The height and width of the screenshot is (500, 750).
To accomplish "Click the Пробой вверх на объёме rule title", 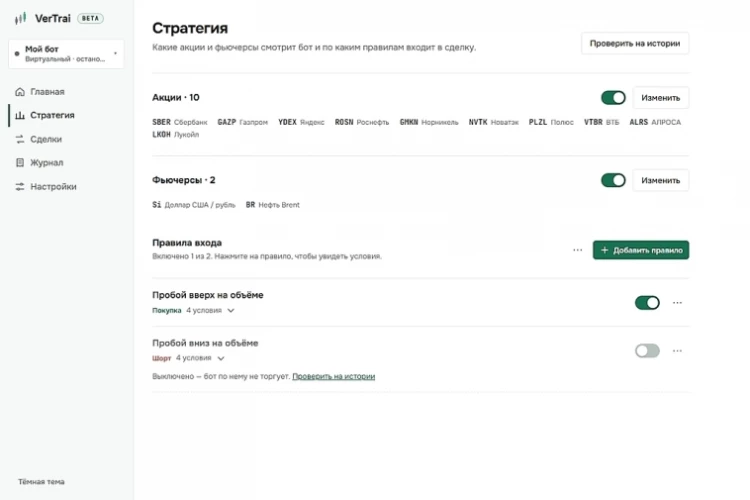I will (x=208, y=295).
